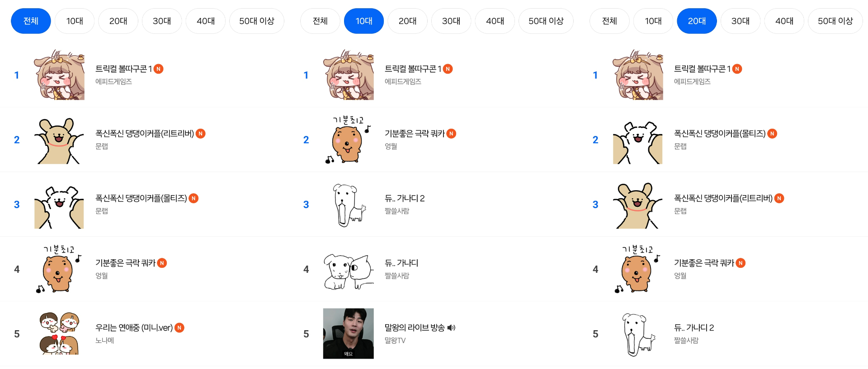The height and width of the screenshot is (369, 868).
Task: Click the speaker icon next to 말왕의 라이브 방송
Action: coord(451,327)
